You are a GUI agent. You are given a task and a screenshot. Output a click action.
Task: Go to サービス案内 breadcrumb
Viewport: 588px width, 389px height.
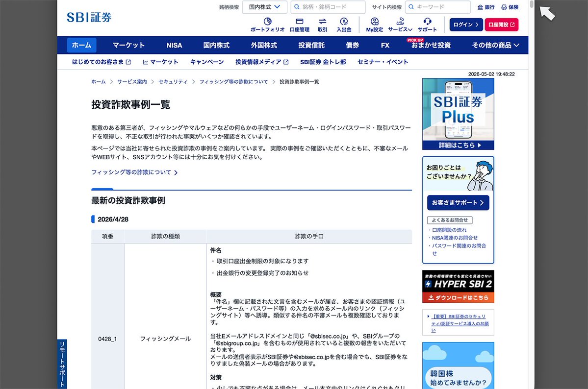[132, 82]
